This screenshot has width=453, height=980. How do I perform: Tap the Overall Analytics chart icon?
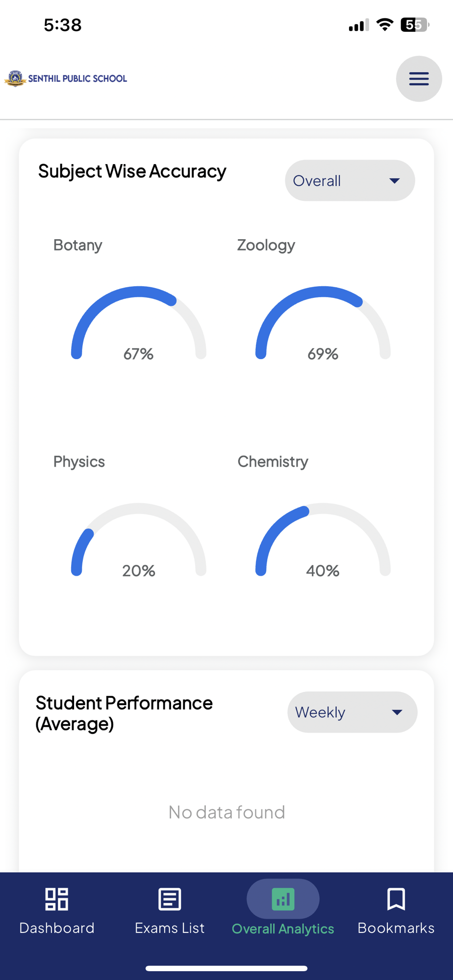click(283, 899)
